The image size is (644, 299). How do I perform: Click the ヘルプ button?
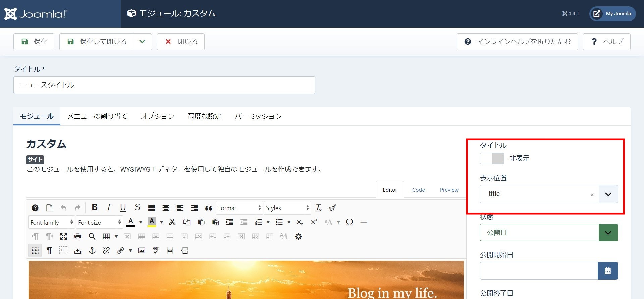point(606,42)
